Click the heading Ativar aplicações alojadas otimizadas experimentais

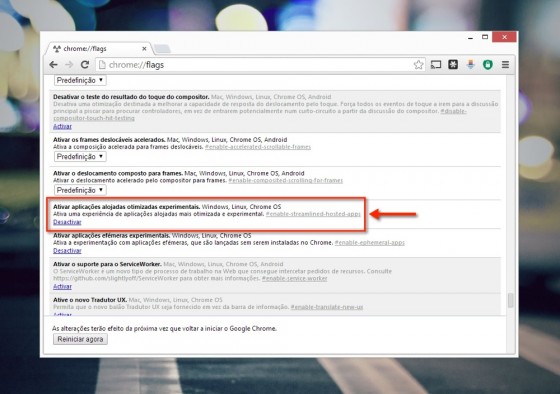127,207
